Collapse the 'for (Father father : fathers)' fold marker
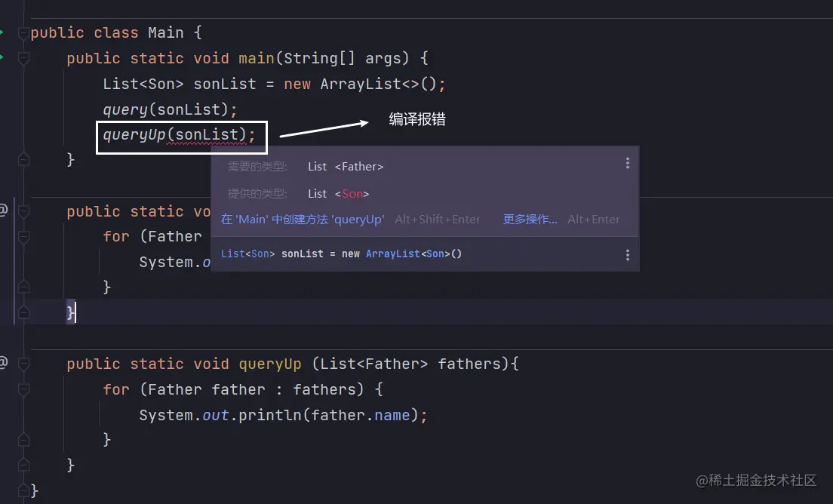833x504 pixels. click(x=23, y=390)
